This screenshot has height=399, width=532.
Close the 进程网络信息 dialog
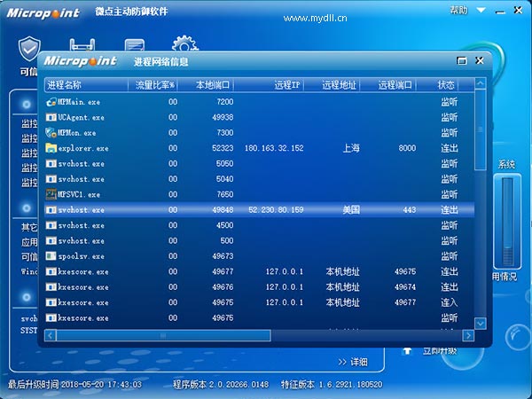point(480,60)
